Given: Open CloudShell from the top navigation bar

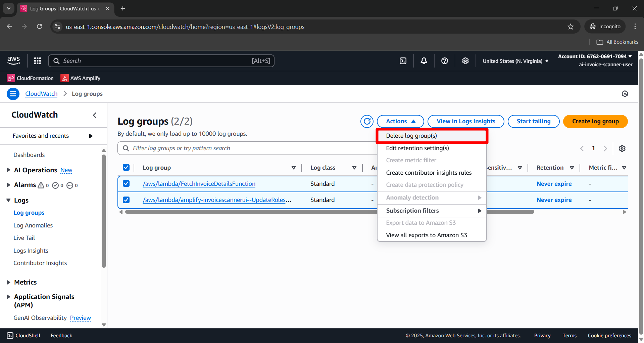Looking at the screenshot, I should click(x=403, y=61).
